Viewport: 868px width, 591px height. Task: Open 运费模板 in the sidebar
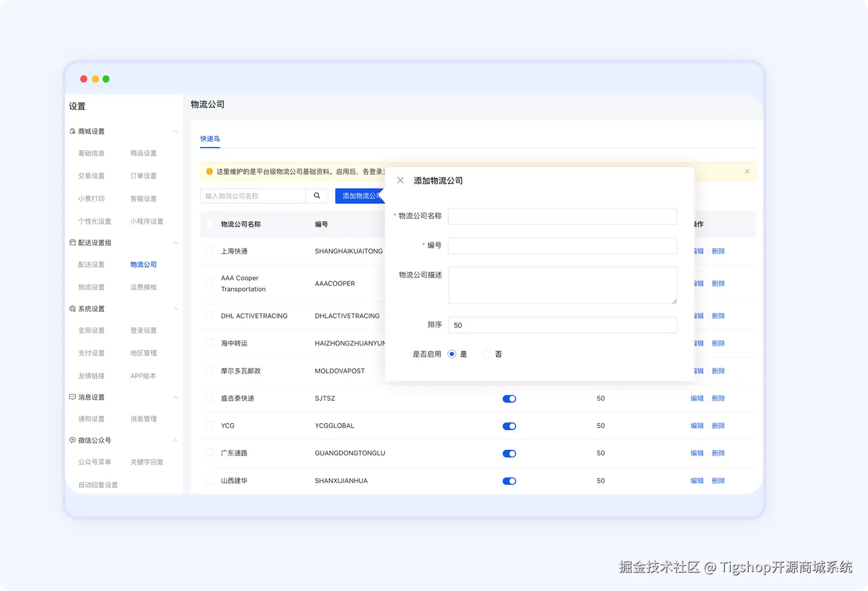tap(143, 287)
